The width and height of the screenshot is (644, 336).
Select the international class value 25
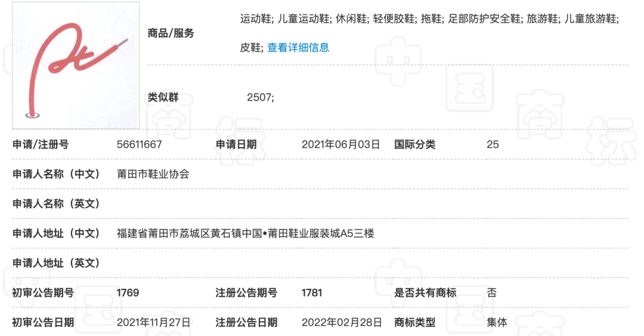tap(493, 144)
